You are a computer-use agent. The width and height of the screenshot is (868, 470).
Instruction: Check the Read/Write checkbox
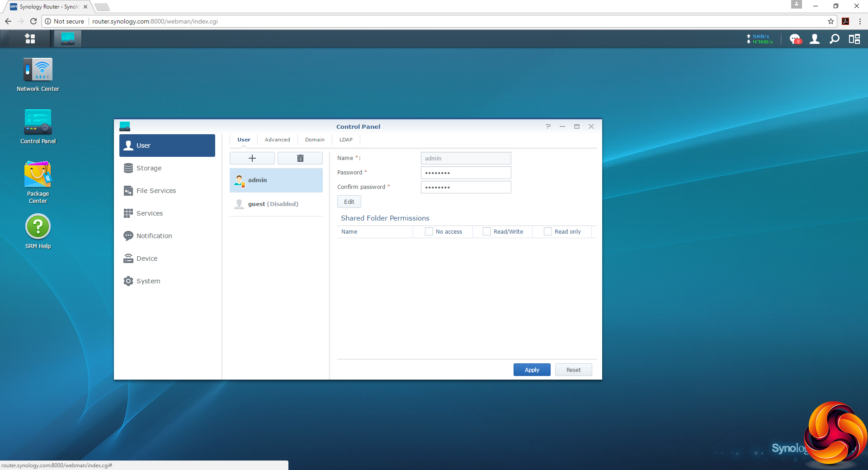pyautogui.click(x=487, y=231)
